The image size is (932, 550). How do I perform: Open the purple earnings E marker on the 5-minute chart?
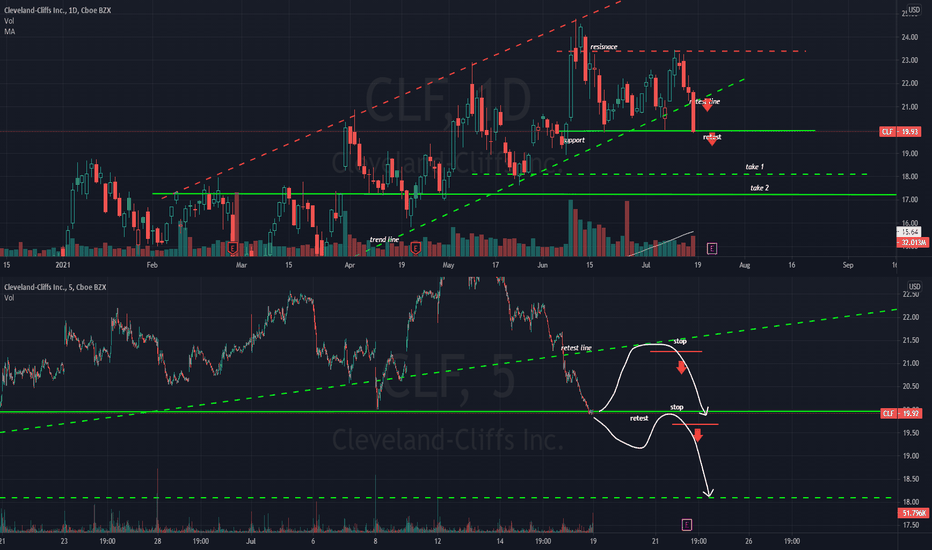pyautogui.click(x=687, y=524)
